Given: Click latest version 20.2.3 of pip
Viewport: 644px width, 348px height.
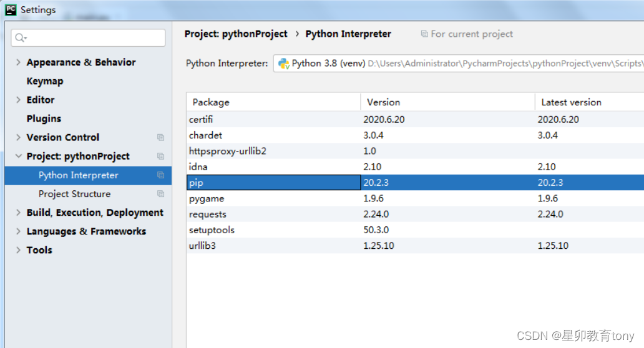Looking at the screenshot, I should [550, 183].
